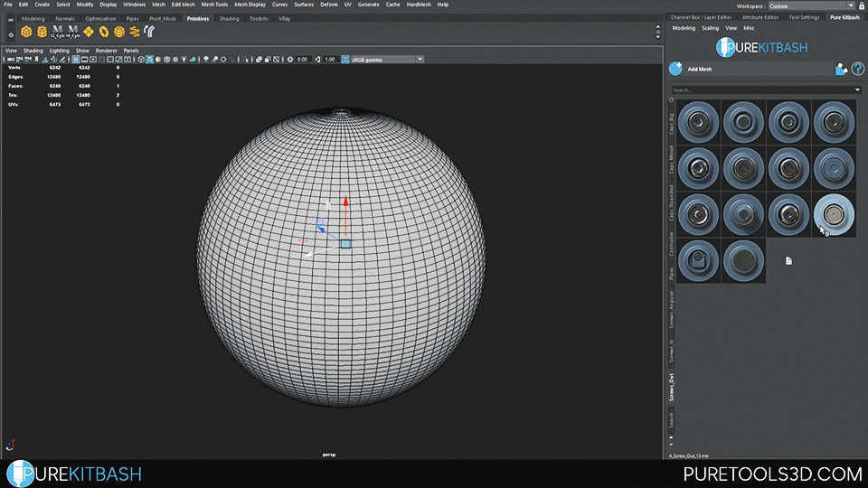Click the exposure value field showing 0.00
This screenshot has width=868, height=488.
(x=302, y=60)
